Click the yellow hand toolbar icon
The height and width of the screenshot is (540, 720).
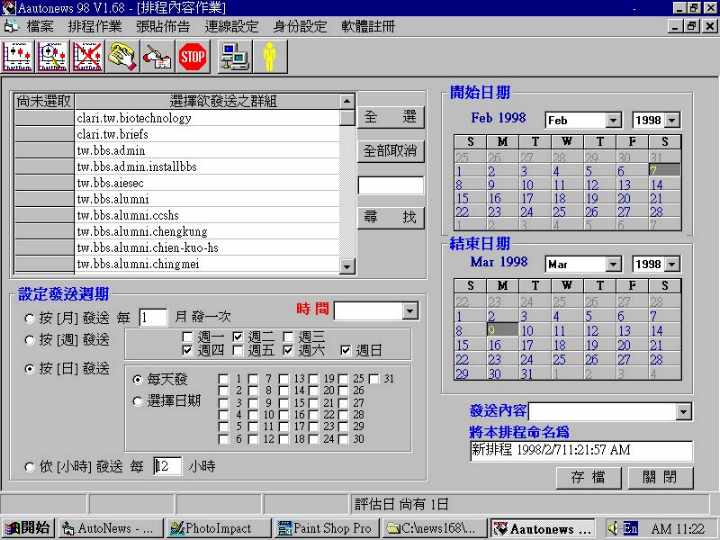[122, 56]
